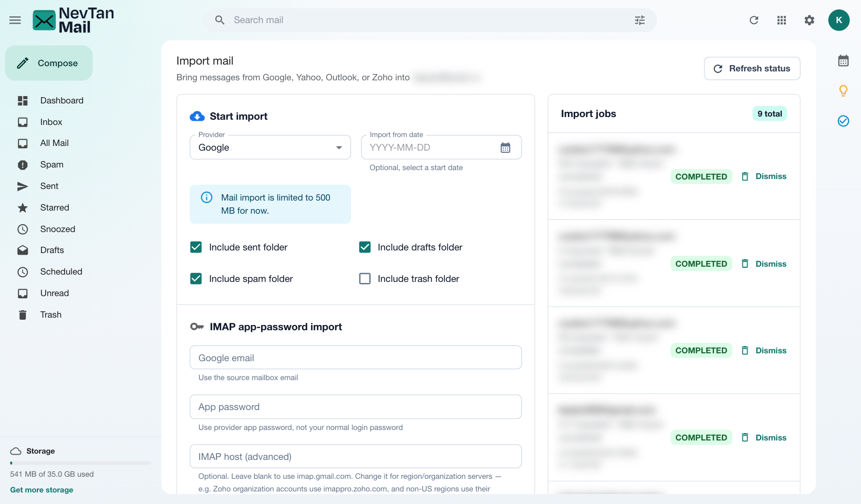861x504 pixels.
Task: Go to Dashboard in sidebar
Action: coord(61,100)
